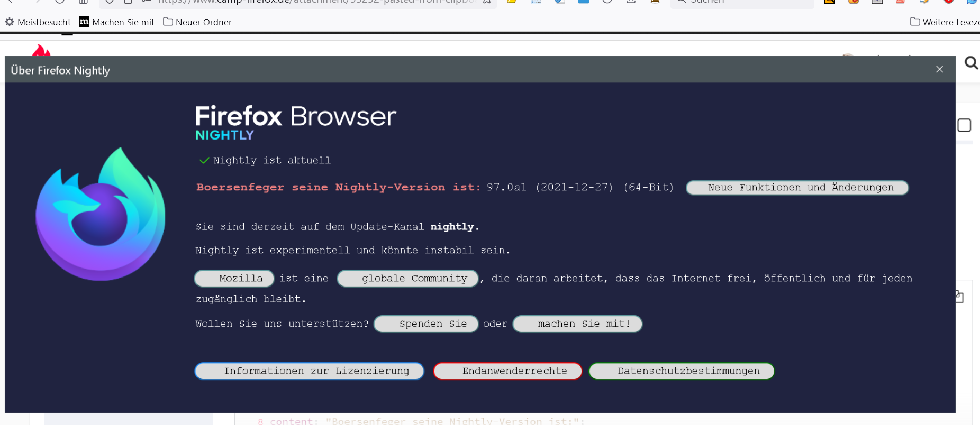Click the 'Firefox Browser' wordmark heading
The image size is (980, 425).
(x=296, y=116)
